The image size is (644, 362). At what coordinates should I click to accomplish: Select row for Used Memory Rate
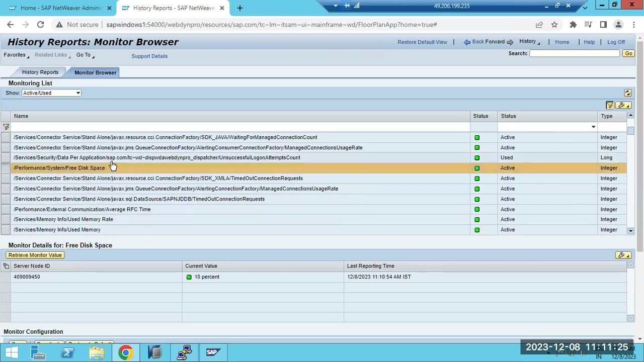(x=5, y=220)
